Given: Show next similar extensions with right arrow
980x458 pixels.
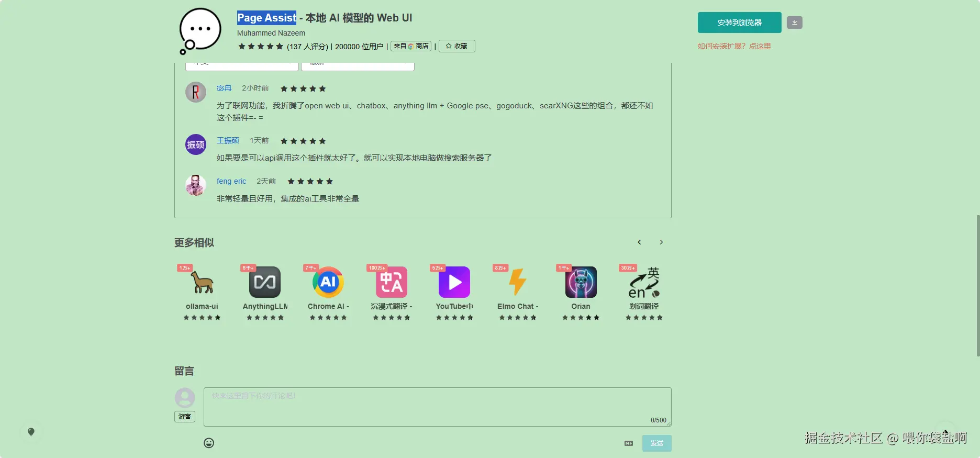Looking at the screenshot, I should tap(661, 242).
